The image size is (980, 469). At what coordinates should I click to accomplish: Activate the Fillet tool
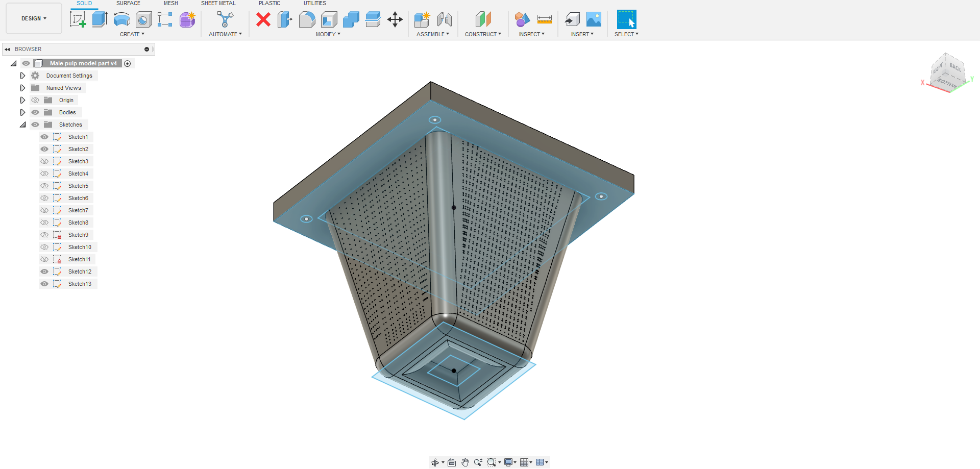coord(307,19)
